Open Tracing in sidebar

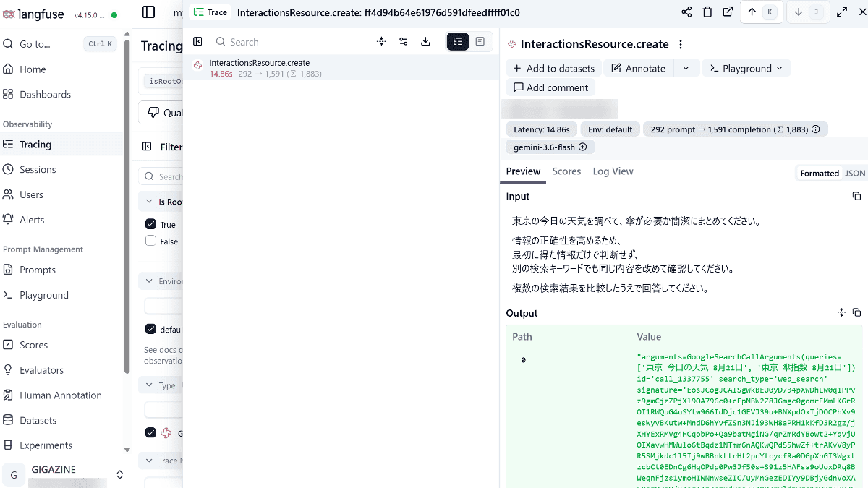click(x=60, y=145)
